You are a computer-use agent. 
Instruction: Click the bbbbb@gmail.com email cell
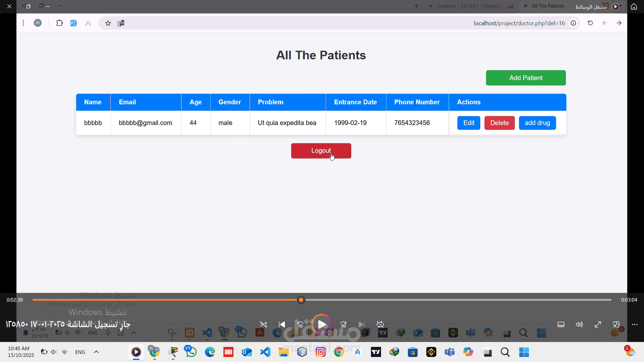click(146, 123)
